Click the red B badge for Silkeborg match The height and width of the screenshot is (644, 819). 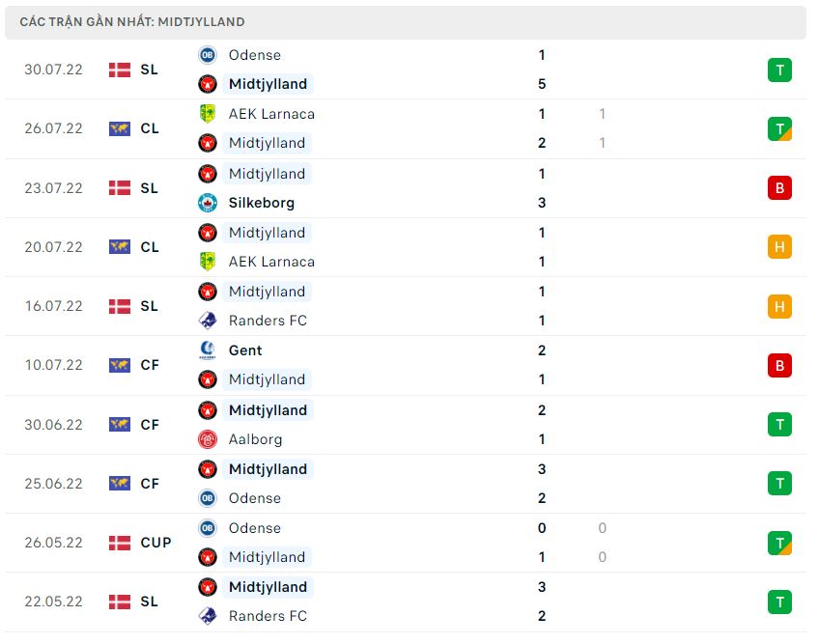(779, 188)
